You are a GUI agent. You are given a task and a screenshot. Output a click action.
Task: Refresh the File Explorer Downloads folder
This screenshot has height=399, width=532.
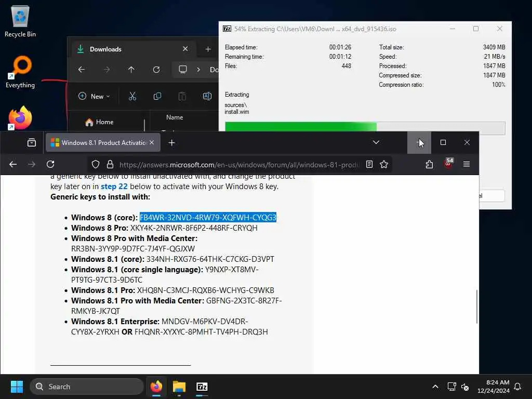[x=156, y=70]
